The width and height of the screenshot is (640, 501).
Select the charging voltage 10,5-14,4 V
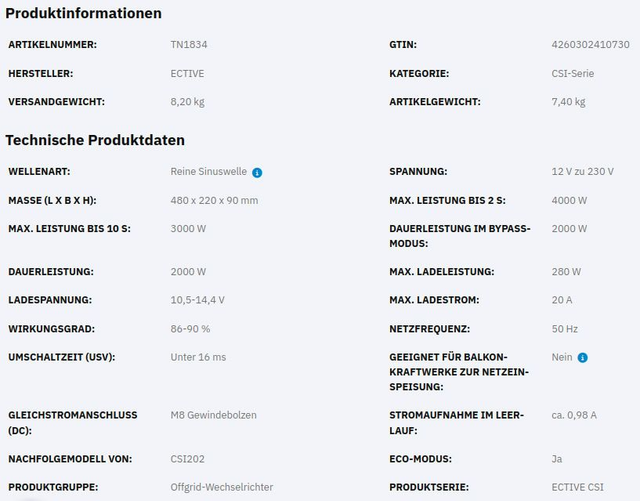(197, 300)
